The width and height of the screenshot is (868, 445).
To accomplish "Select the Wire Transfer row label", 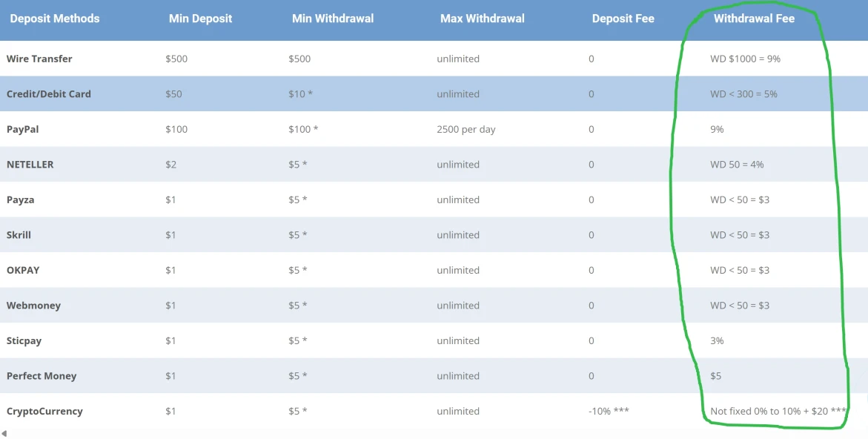I will (x=39, y=59).
